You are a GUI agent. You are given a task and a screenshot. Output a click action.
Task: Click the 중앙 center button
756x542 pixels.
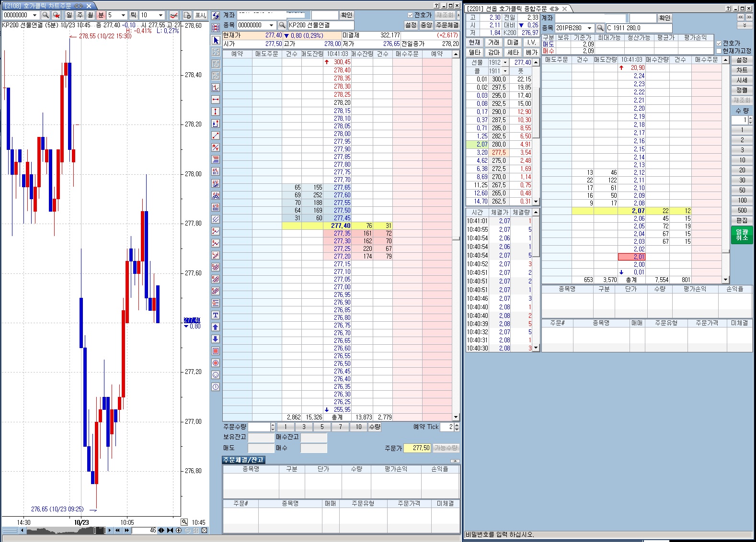[426, 25]
